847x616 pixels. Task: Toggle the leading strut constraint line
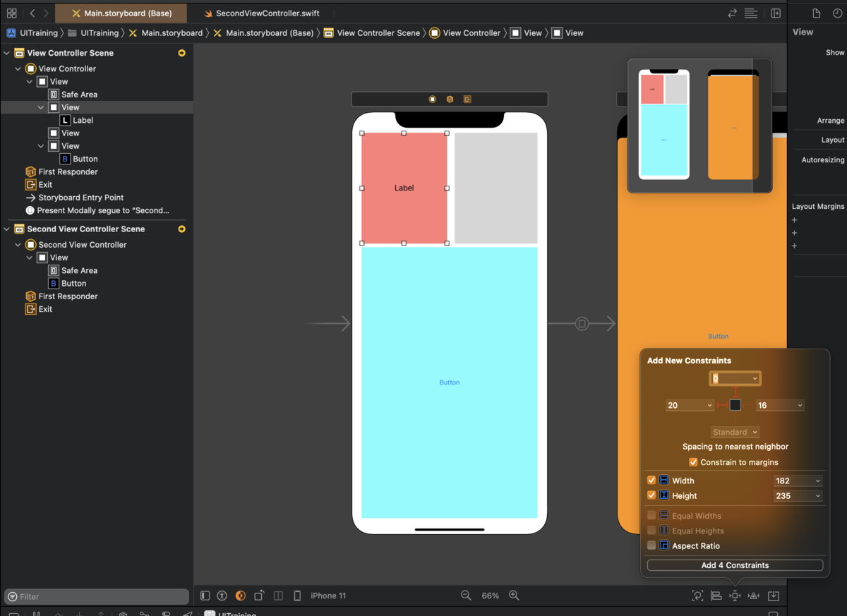pos(722,405)
